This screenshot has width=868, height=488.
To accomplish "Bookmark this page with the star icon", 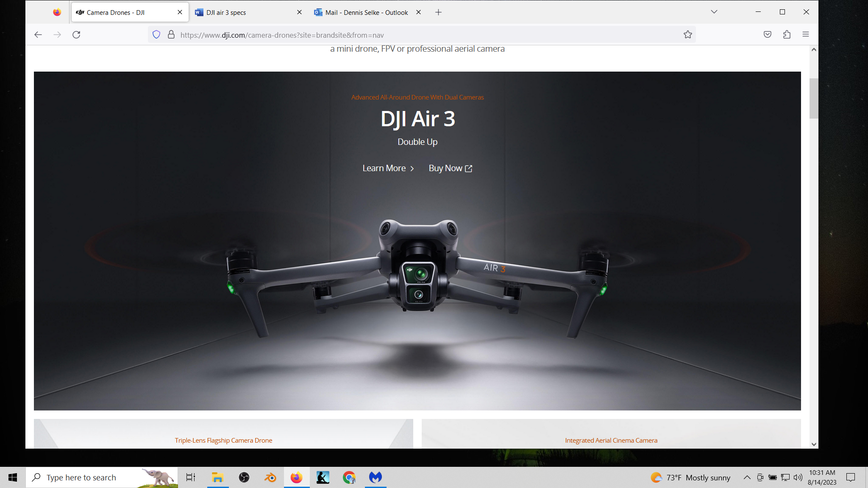I will 687,35.
